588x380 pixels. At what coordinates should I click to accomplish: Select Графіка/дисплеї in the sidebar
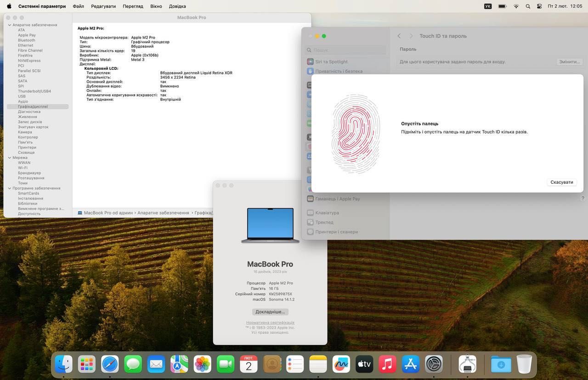tap(37, 107)
